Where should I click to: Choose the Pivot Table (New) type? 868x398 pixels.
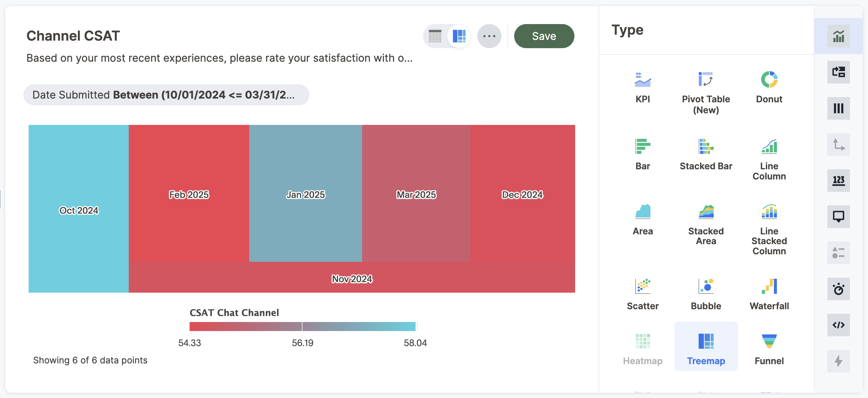click(x=706, y=93)
